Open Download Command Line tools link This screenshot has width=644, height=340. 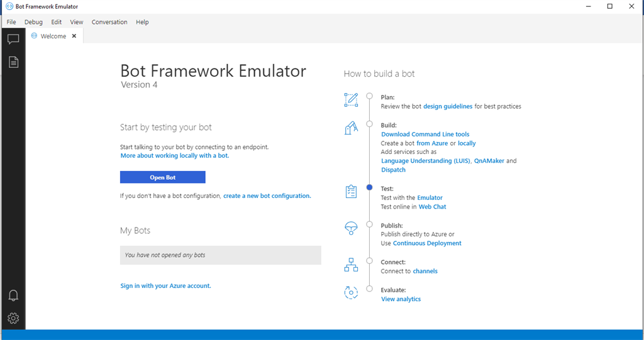pos(425,134)
